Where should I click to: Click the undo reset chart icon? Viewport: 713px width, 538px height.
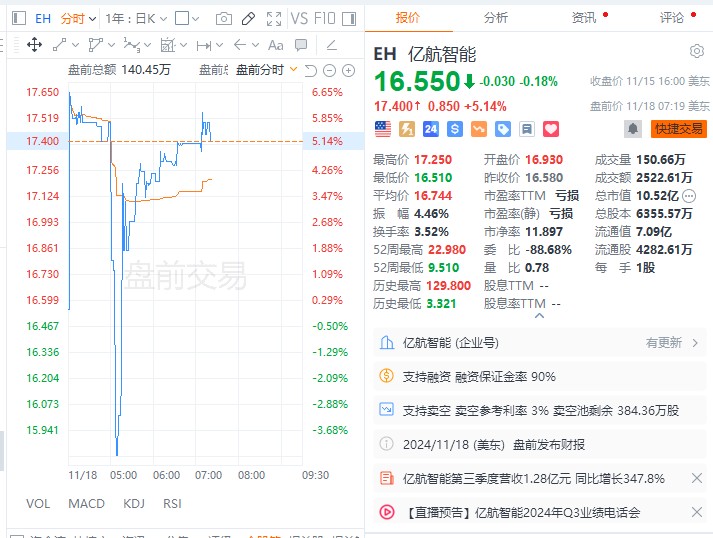311,70
